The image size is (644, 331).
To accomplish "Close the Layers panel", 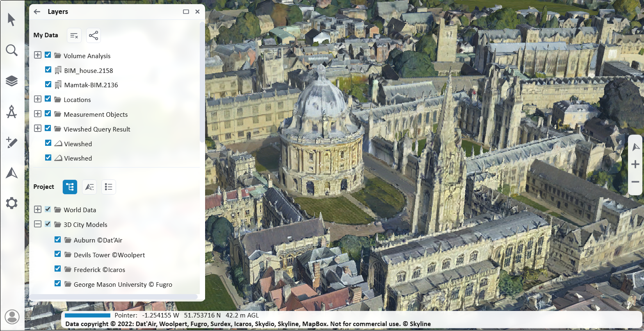I will [x=197, y=11].
